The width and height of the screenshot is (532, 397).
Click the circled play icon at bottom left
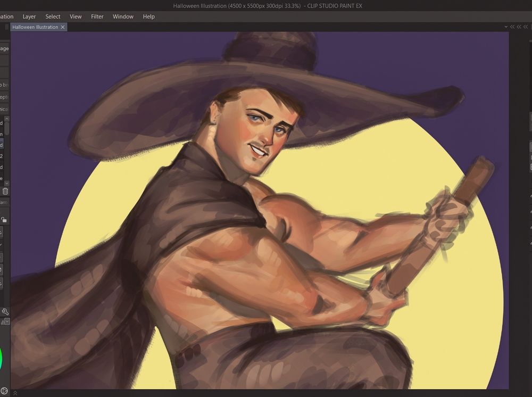(4, 391)
